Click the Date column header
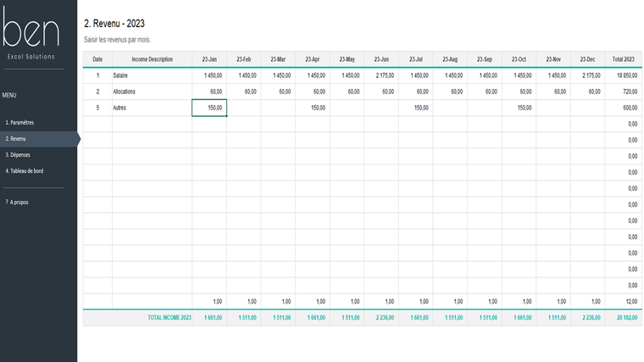Screen dimensions: 644x362 [x=97, y=59]
